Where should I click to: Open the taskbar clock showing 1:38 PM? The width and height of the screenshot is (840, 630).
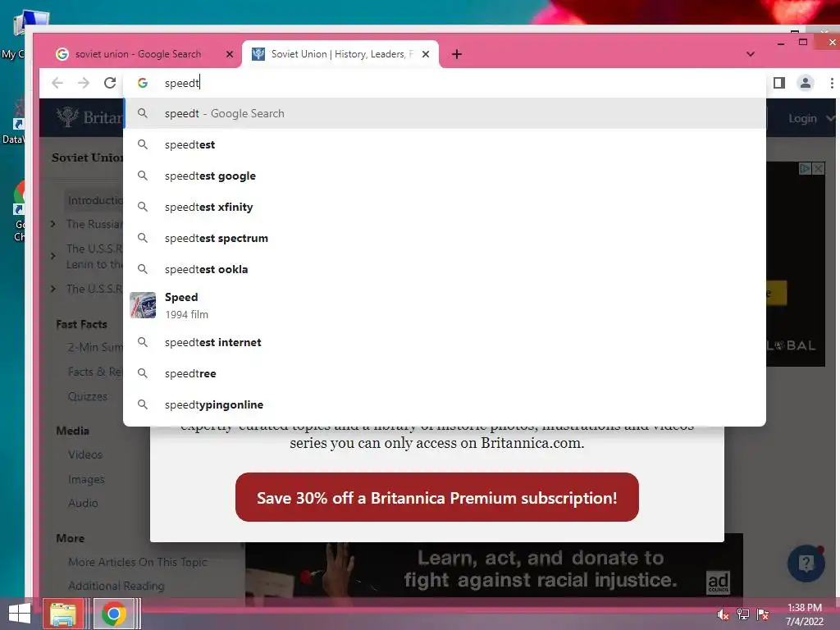tap(804, 614)
